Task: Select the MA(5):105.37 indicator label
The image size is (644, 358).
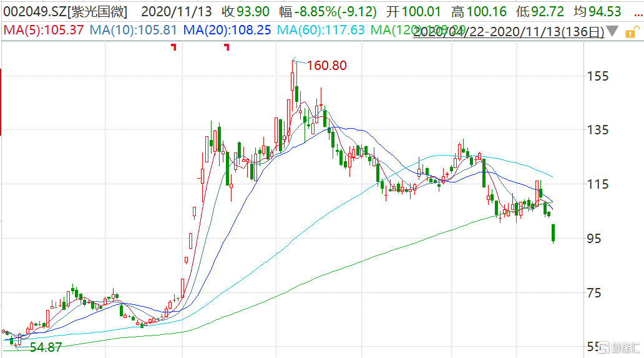Action: click(x=44, y=30)
